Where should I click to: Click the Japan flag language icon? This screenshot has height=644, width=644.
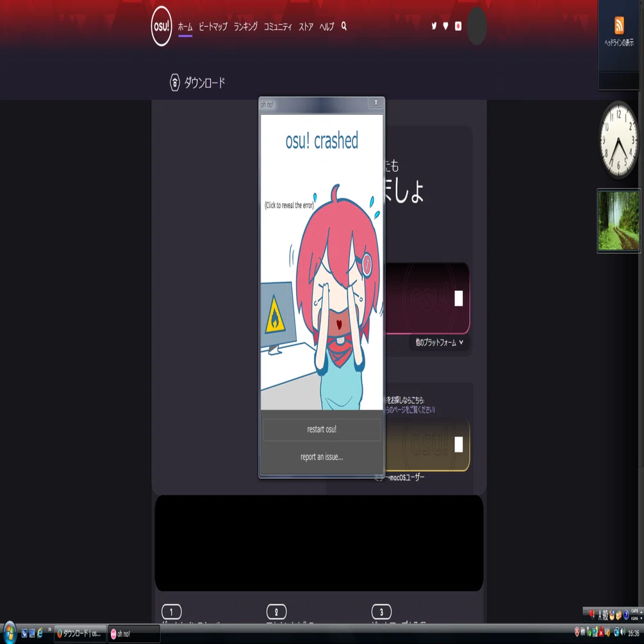coord(458,26)
